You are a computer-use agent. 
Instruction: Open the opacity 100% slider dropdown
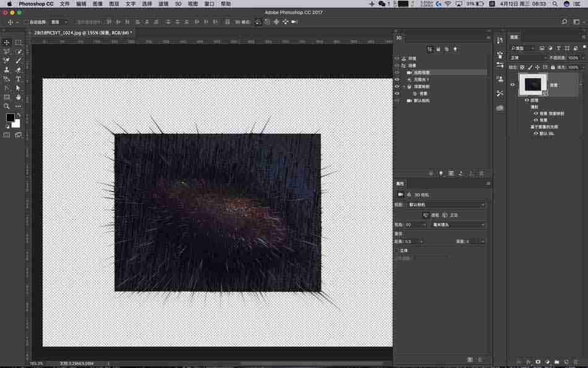[x=583, y=58]
